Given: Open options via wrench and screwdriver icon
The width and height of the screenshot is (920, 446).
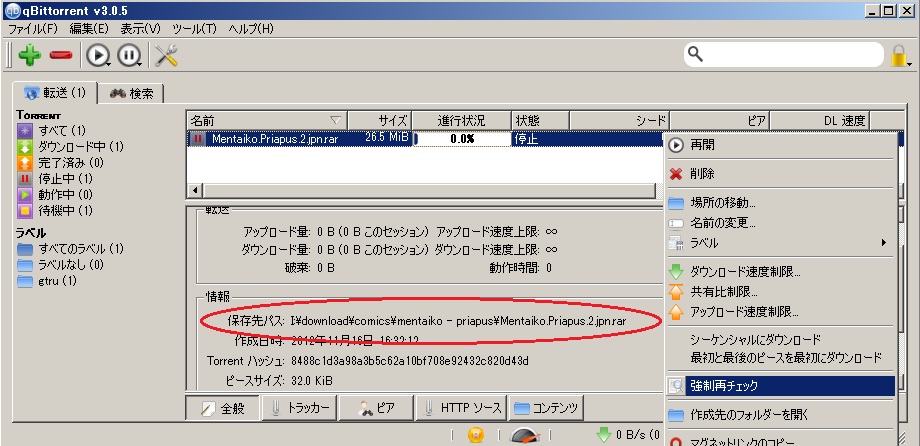Looking at the screenshot, I should point(166,56).
